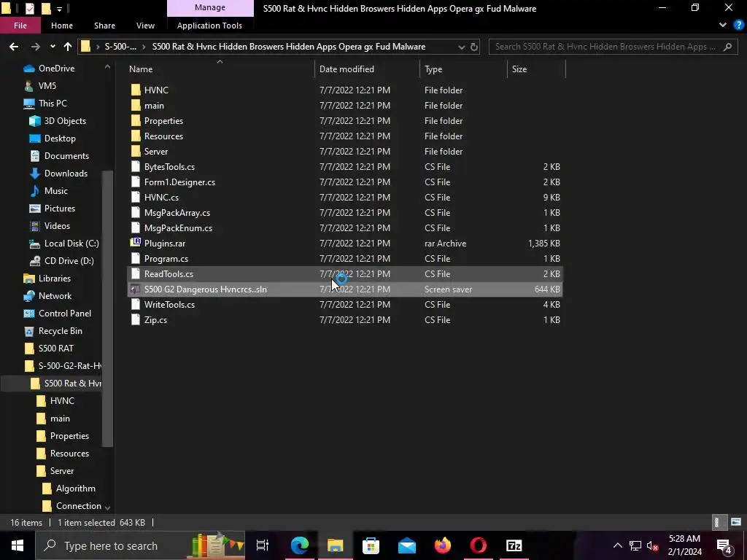
Task: Open the recent locations dropdown arrow
Action: tap(53, 47)
